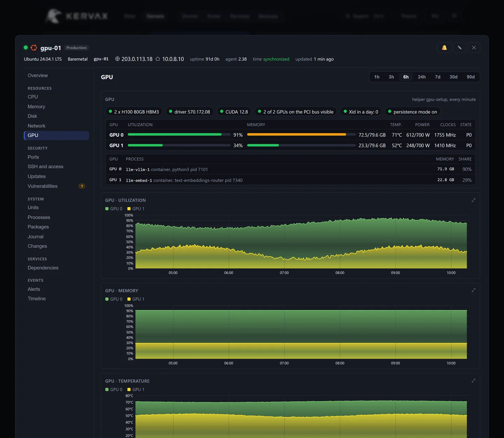
Task: Click the GPU 1 memory usage bar
Action: [x=301, y=145]
